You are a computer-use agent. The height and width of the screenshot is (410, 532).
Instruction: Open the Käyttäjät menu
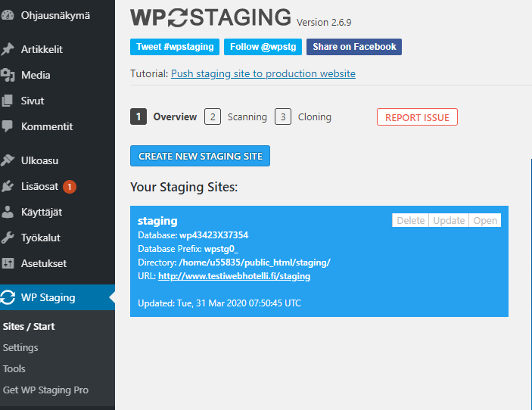(42, 212)
